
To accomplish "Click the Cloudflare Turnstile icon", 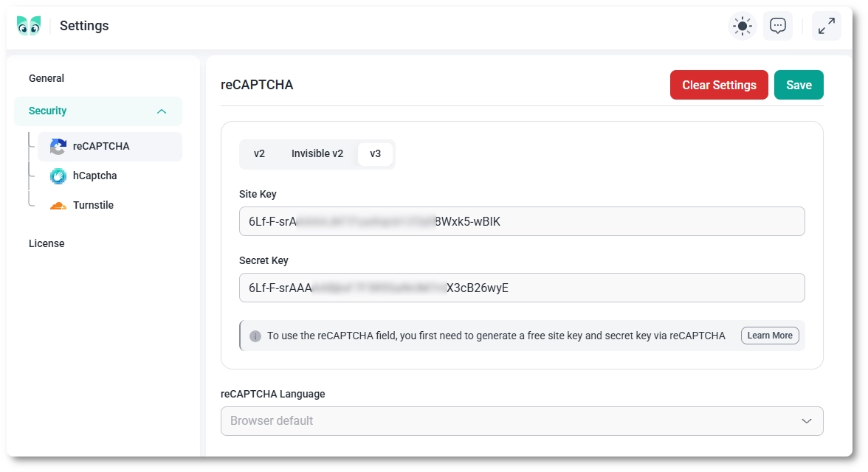I will [58, 205].
